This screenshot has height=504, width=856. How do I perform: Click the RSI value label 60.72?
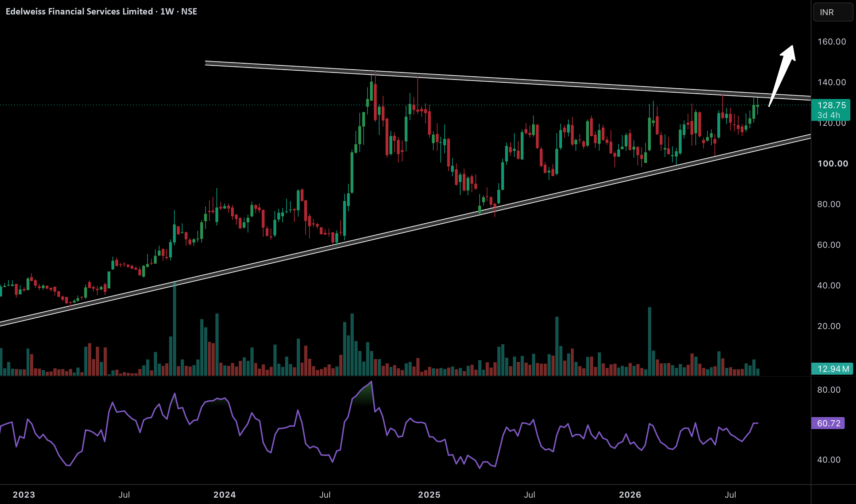tap(828, 423)
